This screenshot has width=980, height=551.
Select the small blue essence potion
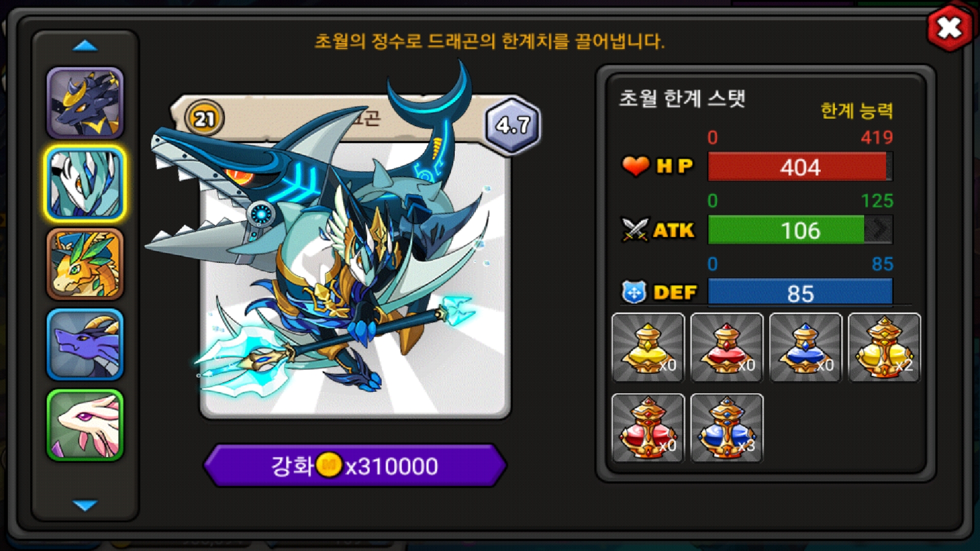click(x=805, y=347)
